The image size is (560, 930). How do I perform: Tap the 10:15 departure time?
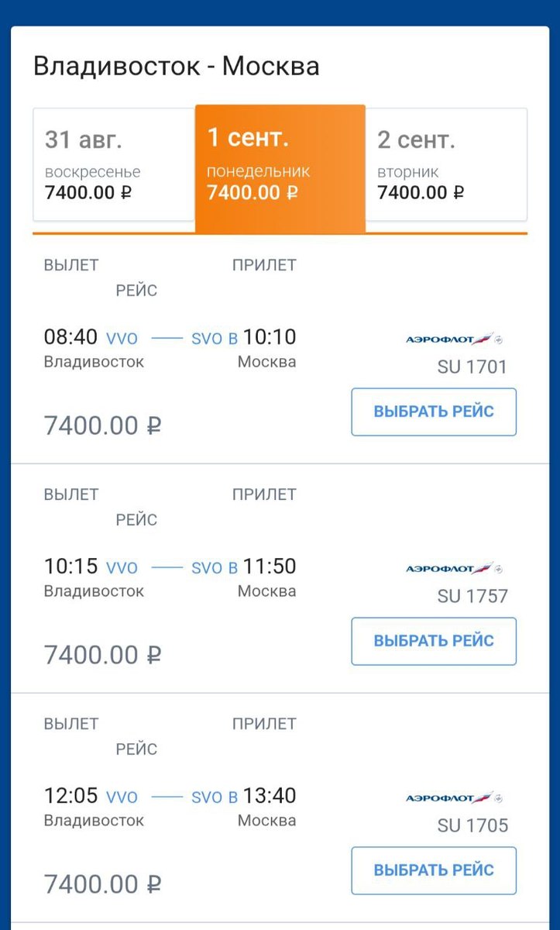coord(70,567)
